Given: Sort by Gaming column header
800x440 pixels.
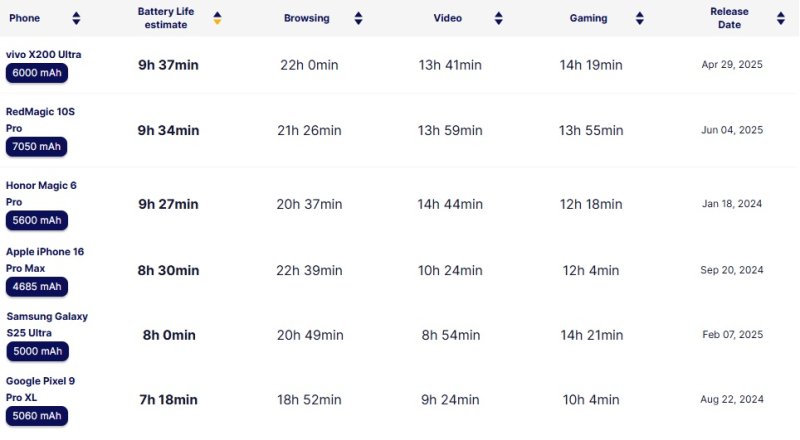Looking at the screenshot, I should click(x=588, y=18).
